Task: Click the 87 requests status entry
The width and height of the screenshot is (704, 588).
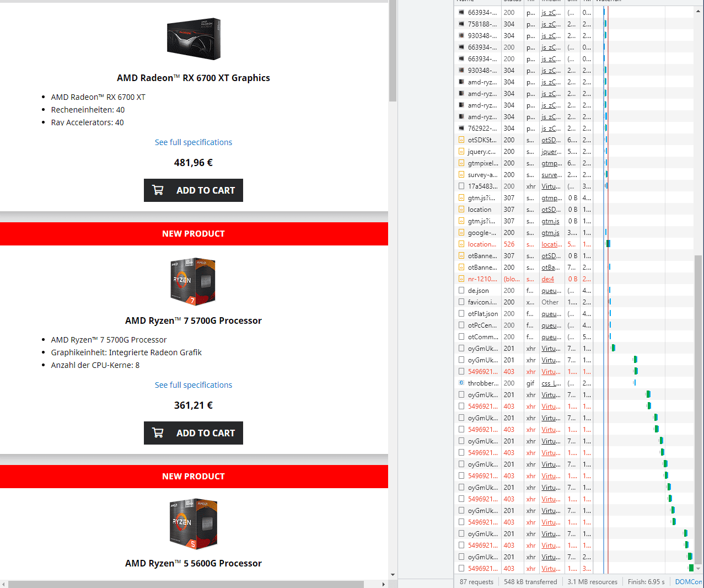Action: (x=477, y=582)
